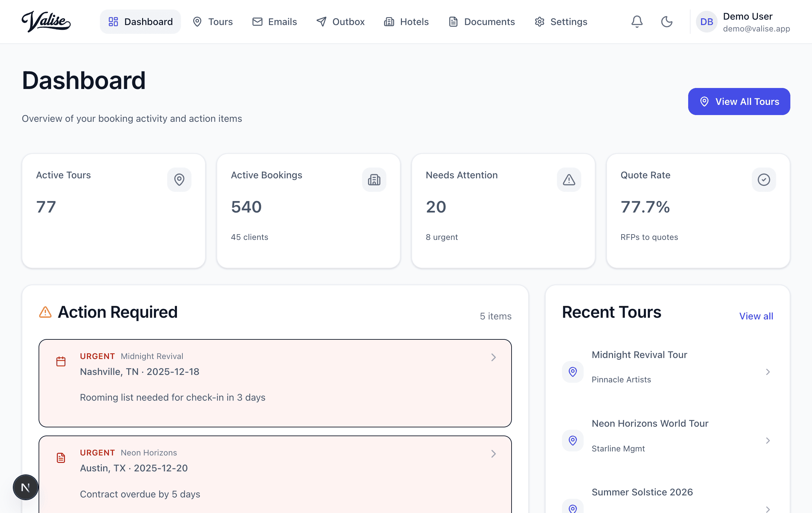Click Pinnacle Artists label
This screenshot has width=812, height=513.
621,380
